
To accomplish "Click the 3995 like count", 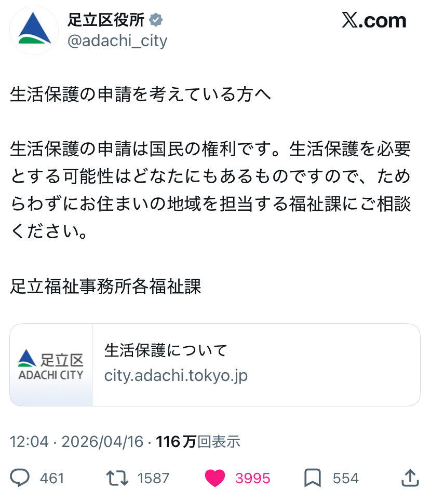I will (x=253, y=478).
